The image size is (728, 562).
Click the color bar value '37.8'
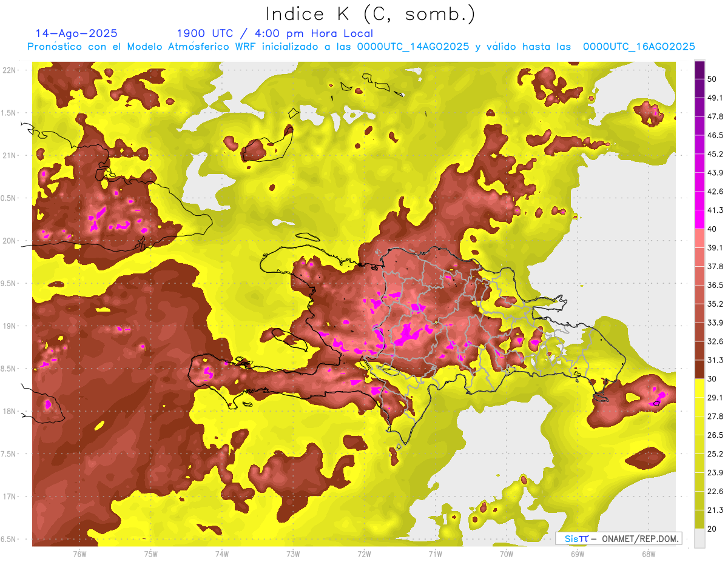[x=715, y=267]
